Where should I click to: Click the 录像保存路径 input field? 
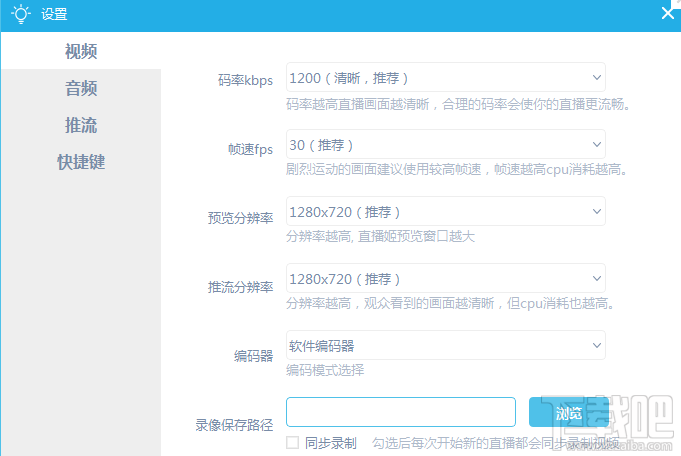[401, 412]
